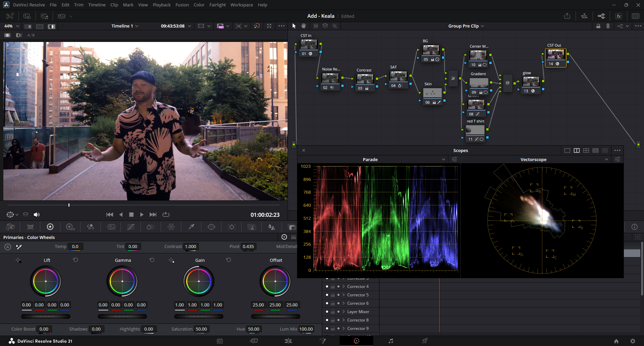The height and width of the screenshot is (346, 644).
Task: Click the viewer playhead scrubber
Action: pos(69,205)
